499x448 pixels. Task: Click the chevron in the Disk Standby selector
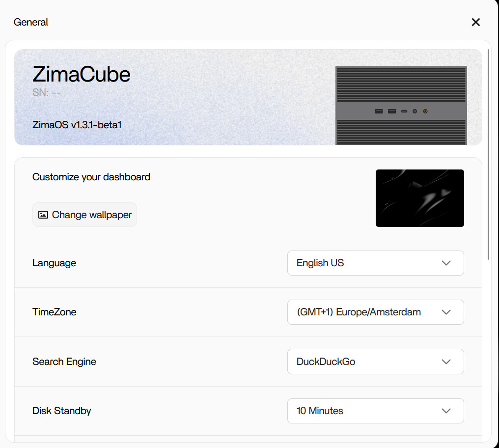click(446, 411)
